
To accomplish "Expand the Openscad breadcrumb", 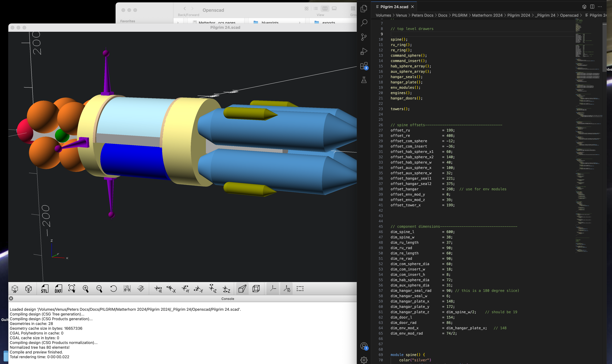I will point(569,15).
